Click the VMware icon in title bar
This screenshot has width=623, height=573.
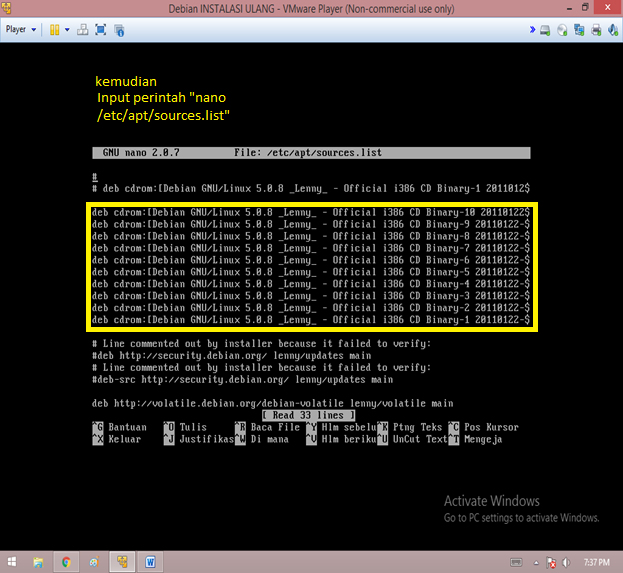coord(6,8)
